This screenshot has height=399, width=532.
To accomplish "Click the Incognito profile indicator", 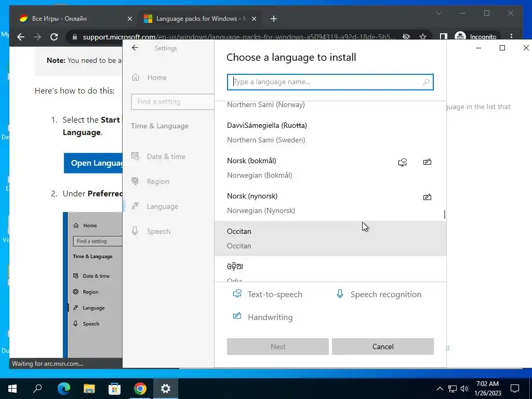I will [476, 36].
